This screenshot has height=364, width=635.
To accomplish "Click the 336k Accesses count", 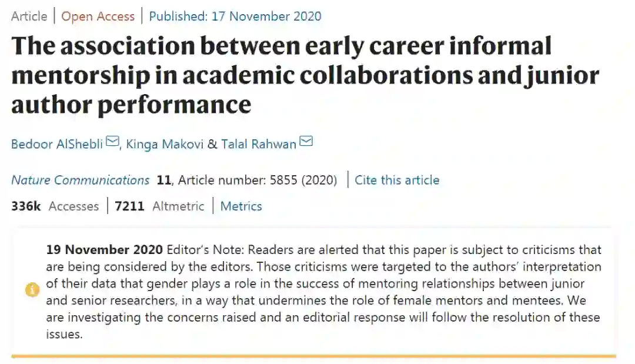I will pyautogui.click(x=55, y=206).
